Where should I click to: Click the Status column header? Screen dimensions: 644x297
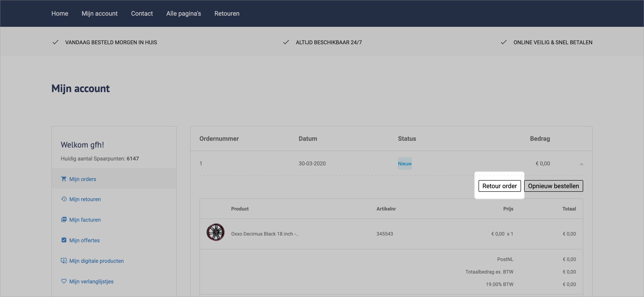[407, 139]
